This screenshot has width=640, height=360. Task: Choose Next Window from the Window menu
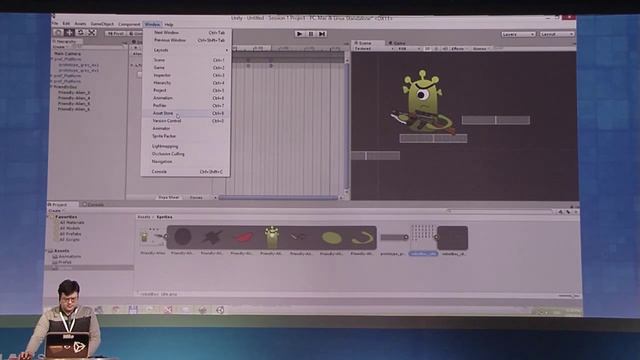186,33
